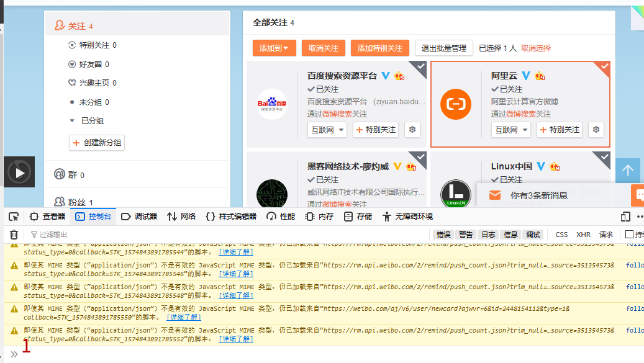Toggle the CSS filter button
This screenshot has height=363, width=644.
coord(561,235)
